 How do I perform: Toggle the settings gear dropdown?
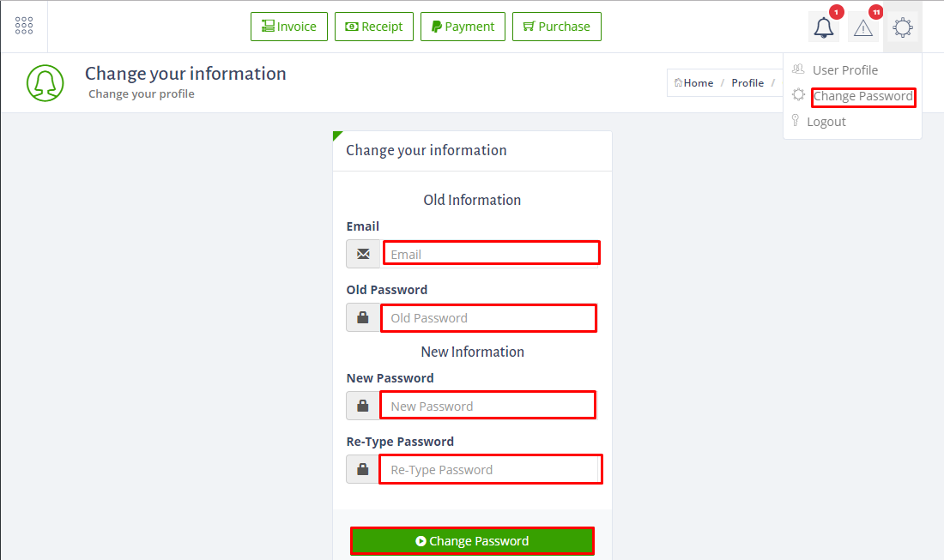(x=903, y=27)
